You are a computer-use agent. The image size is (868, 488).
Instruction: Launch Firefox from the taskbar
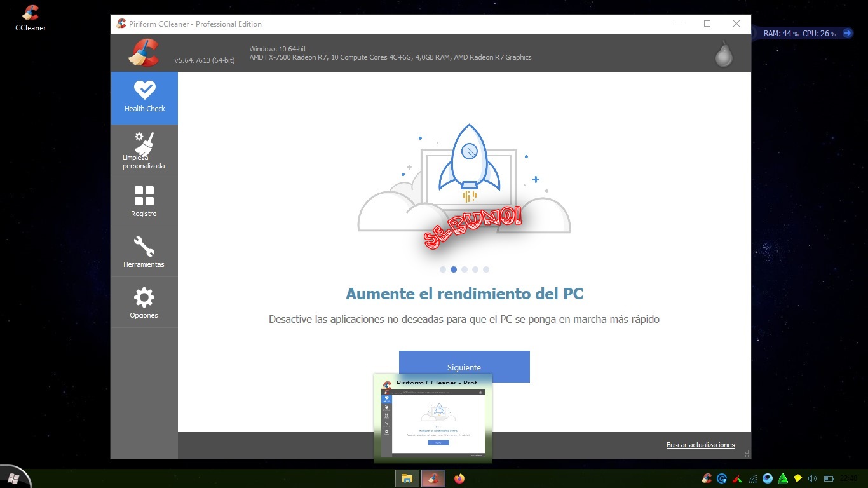[x=459, y=478]
